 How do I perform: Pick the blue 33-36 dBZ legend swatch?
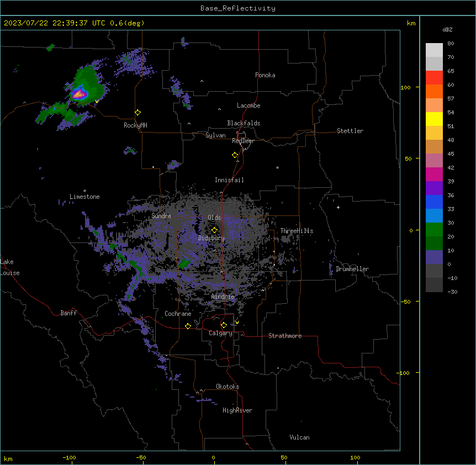pyautogui.click(x=434, y=202)
